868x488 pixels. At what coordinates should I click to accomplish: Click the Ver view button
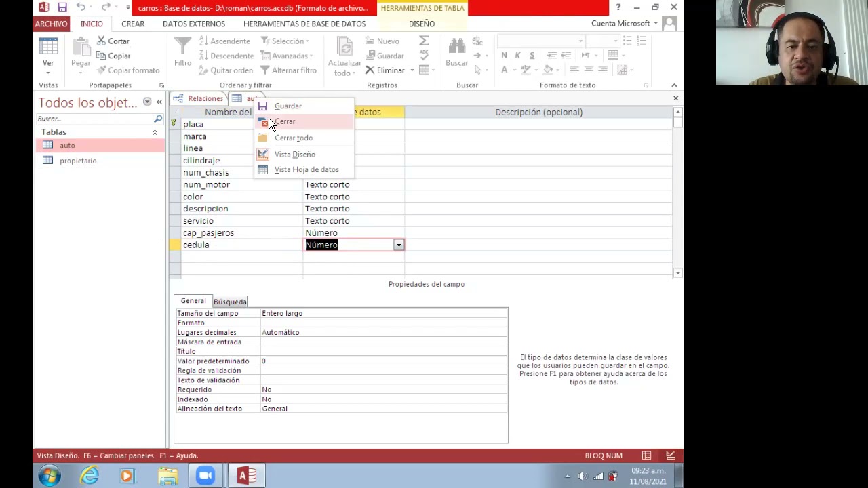pyautogui.click(x=48, y=54)
